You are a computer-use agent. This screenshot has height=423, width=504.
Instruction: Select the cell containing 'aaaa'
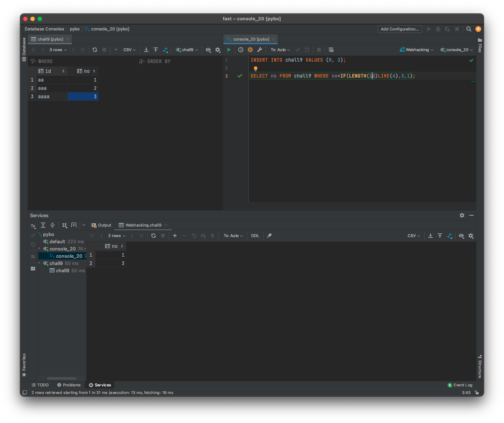pos(52,96)
